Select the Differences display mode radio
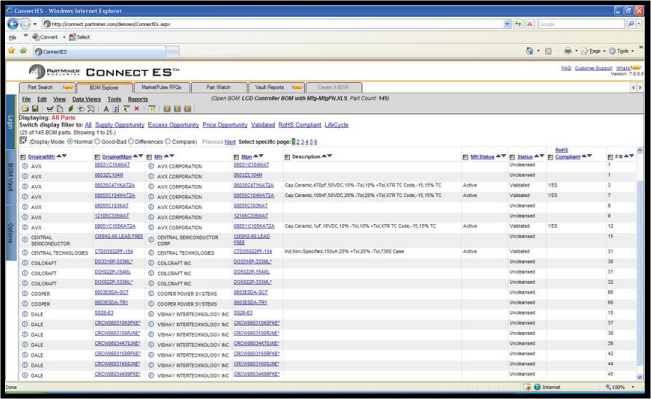The height and width of the screenshot is (399, 651). [x=131, y=142]
